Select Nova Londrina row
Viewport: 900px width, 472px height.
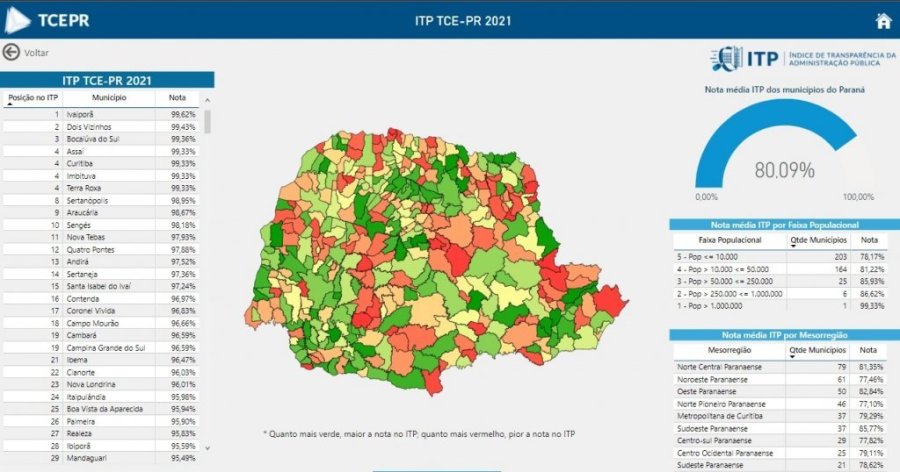coord(100,384)
